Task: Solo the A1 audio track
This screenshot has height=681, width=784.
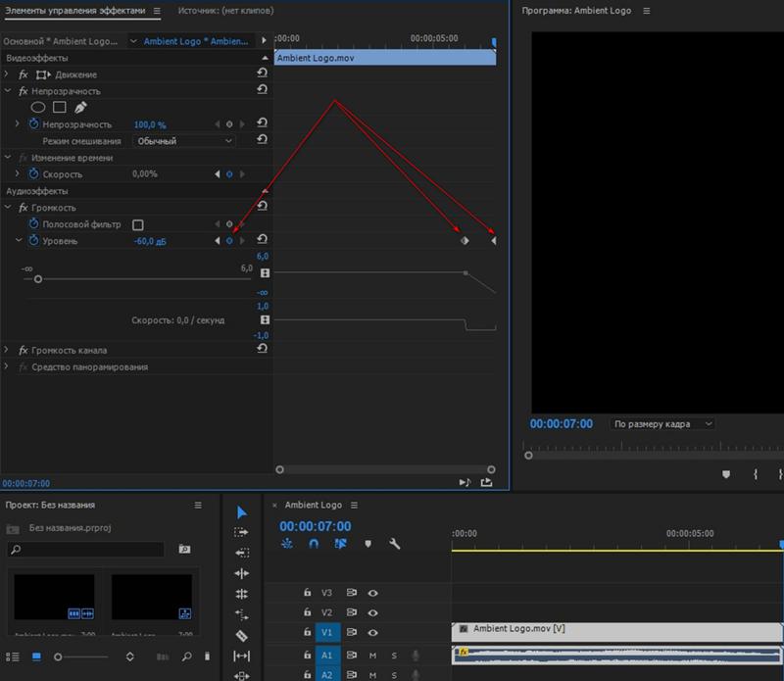Action: coord(394,655)
